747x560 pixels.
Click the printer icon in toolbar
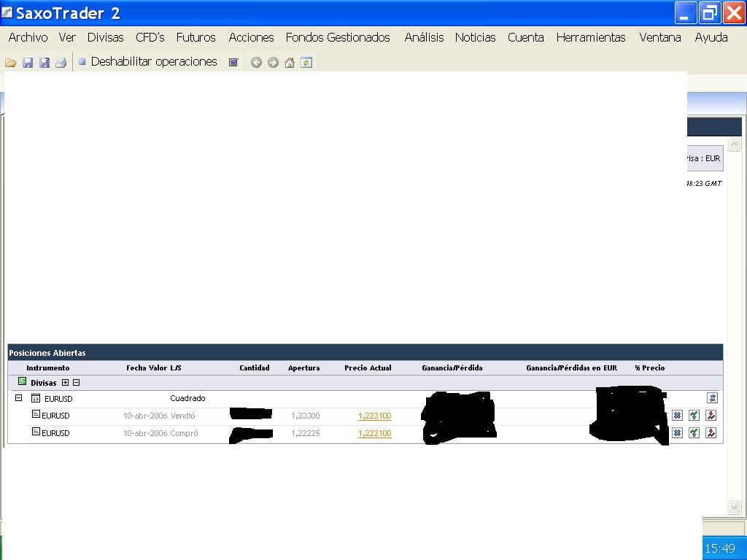[x=61, y=63]
